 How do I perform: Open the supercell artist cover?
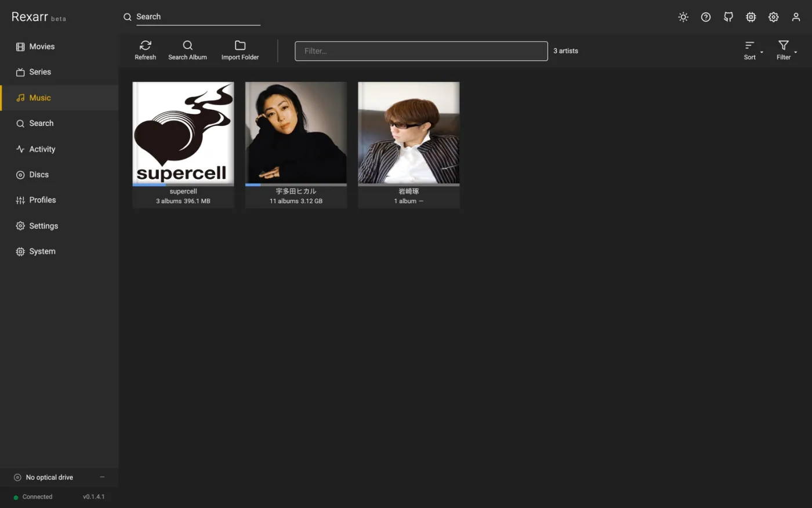pyautogui.click(x=183, y=133)
